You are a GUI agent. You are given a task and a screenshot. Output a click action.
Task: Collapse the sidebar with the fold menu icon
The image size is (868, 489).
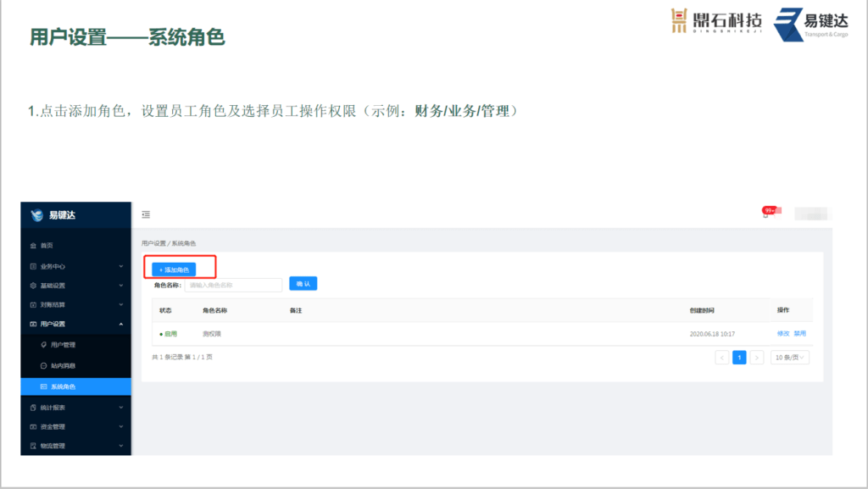146,214
